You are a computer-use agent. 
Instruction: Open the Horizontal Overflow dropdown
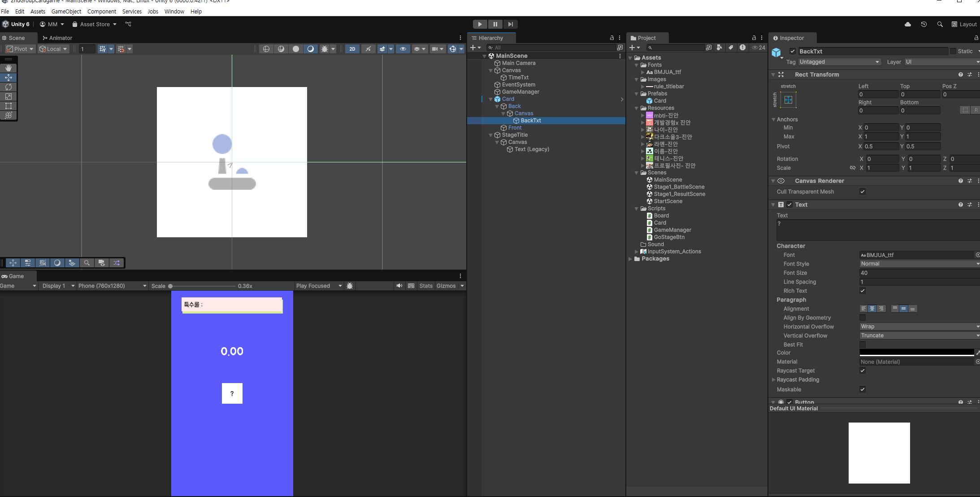click(919, 327)
